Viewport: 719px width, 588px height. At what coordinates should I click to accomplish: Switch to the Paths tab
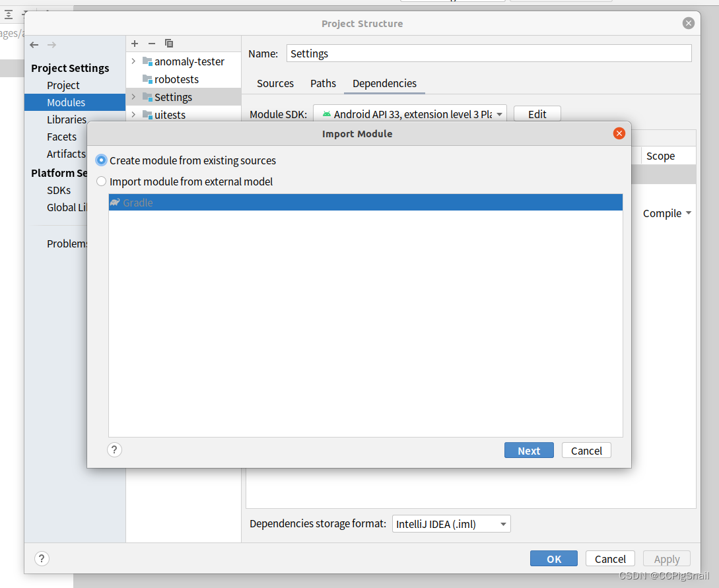(323, 83)
